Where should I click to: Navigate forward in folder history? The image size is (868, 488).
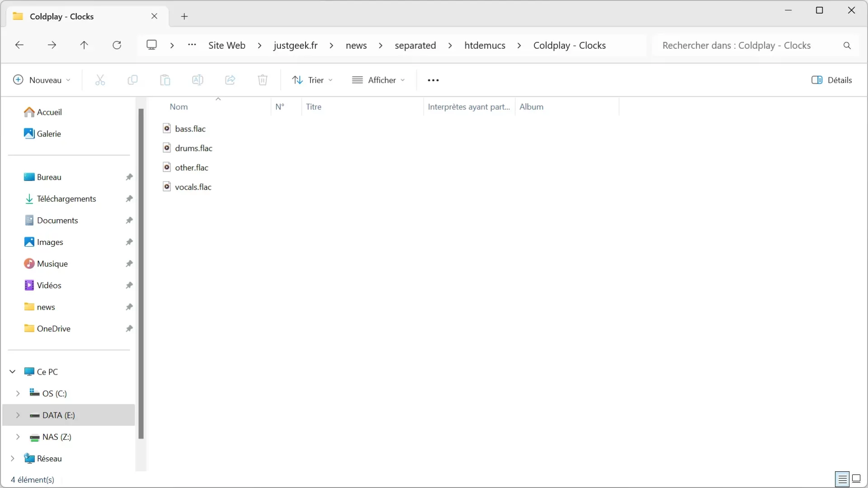click(52, 45)
